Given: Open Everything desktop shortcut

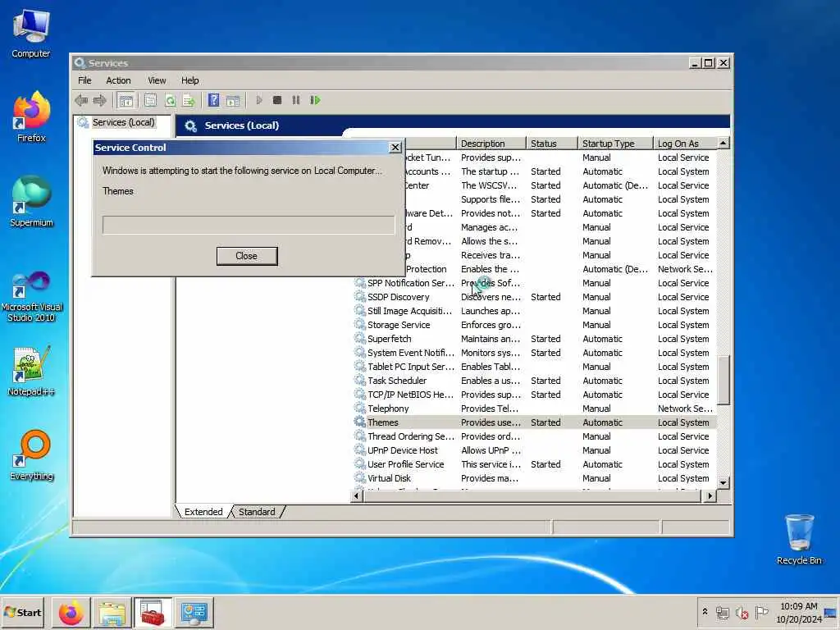Looking at the screenshot, I should (31, 456).
